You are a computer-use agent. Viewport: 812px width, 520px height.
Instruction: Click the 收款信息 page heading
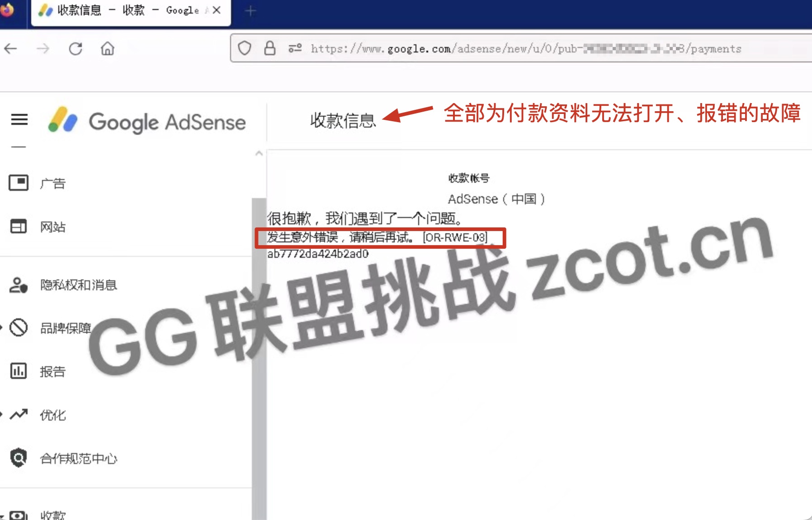coord(343,120)
